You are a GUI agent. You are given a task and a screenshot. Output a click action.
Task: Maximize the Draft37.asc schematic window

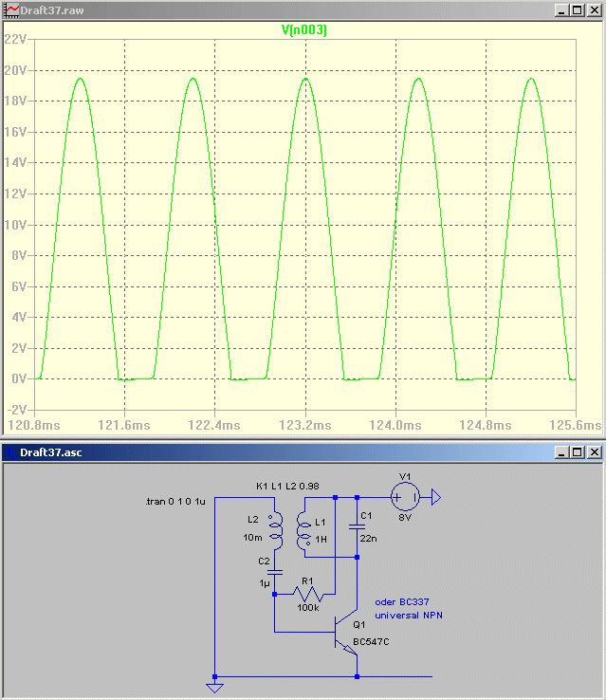(577, 452)
